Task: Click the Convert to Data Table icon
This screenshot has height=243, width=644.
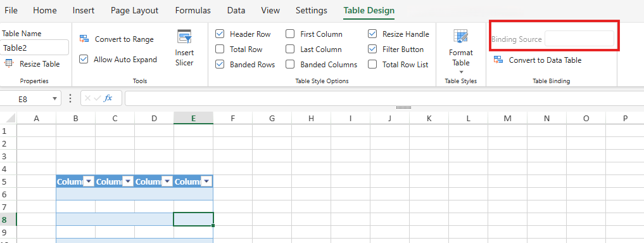Action: point(498,60)
